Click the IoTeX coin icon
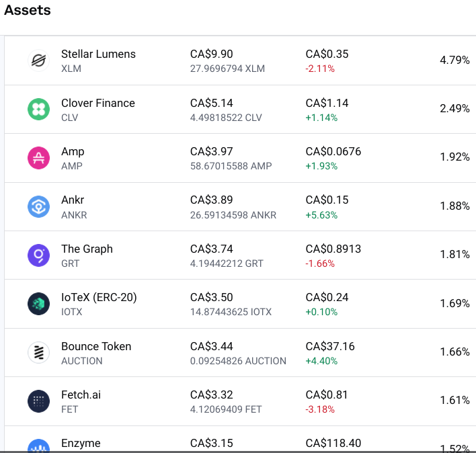This screenshot has height=453, width=476. (38, 304)
